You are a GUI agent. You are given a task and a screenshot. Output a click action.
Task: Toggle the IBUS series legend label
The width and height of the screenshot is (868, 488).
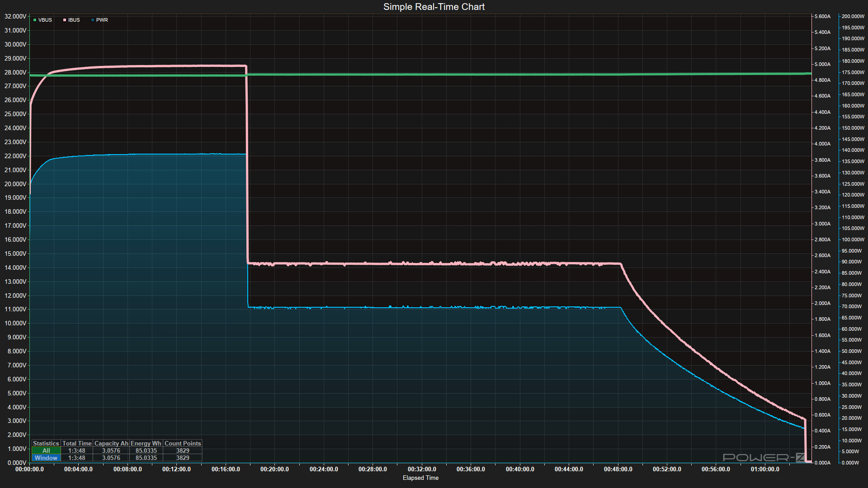[74, 20]
